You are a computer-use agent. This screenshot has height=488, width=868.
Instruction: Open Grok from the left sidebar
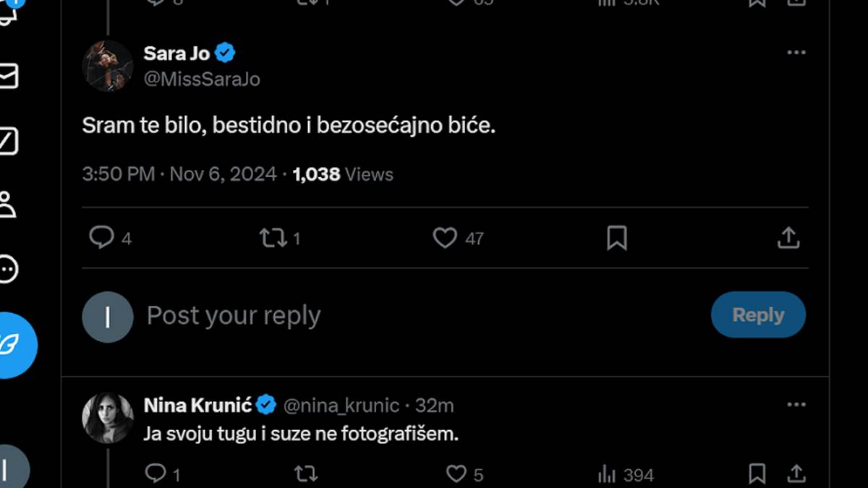click(x=9, y=141)
